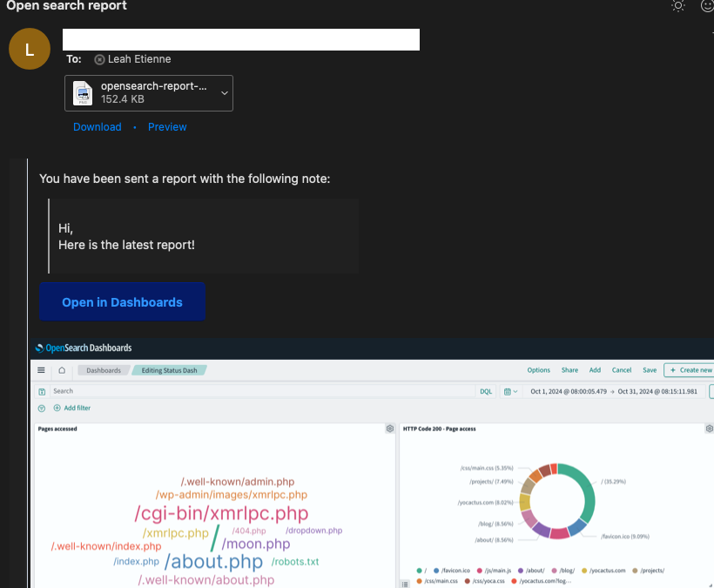Click the /favicon.ico (9.09%) chart label
Screen dimensions: 714x588
[625, 537]
